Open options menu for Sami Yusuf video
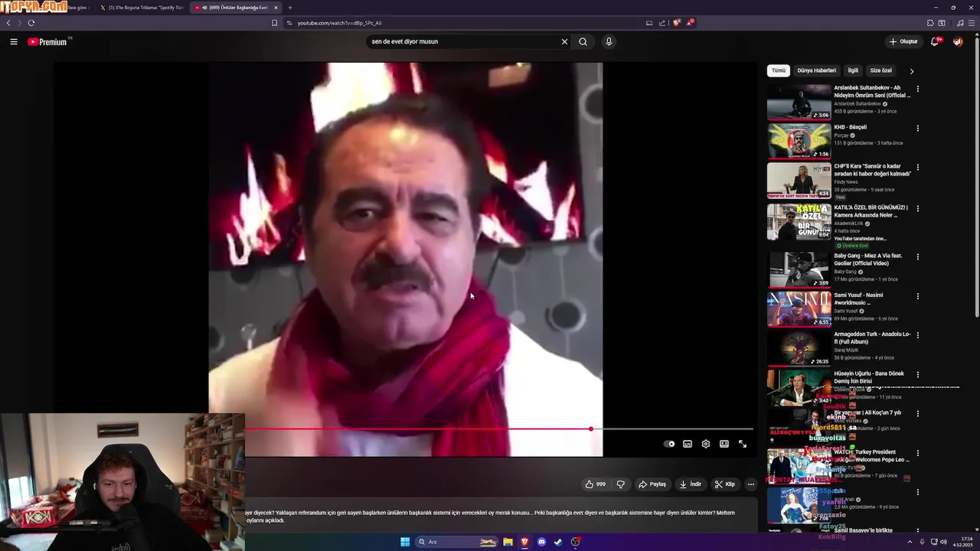 point(918,296)
